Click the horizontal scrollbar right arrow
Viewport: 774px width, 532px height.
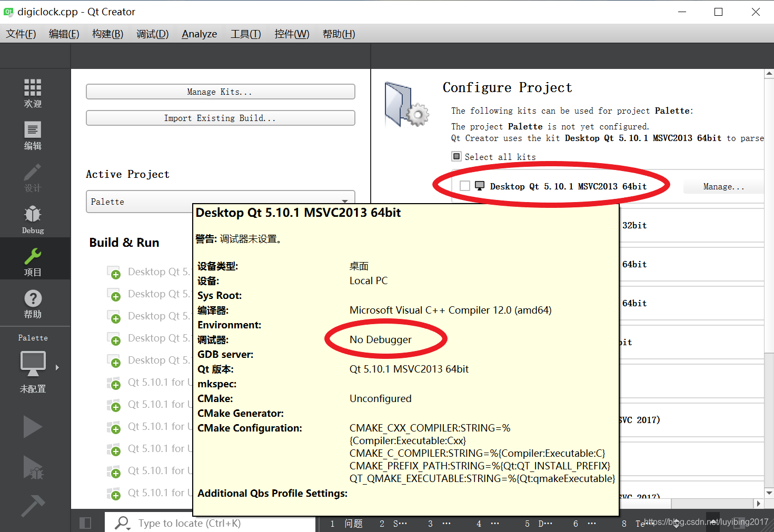(759, 504)
